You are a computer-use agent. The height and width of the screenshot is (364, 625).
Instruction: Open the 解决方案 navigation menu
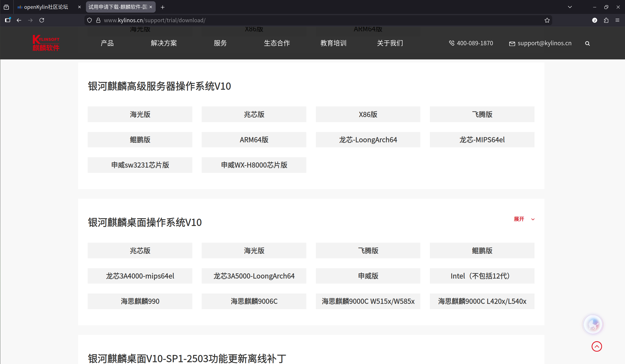click(164, 43)
